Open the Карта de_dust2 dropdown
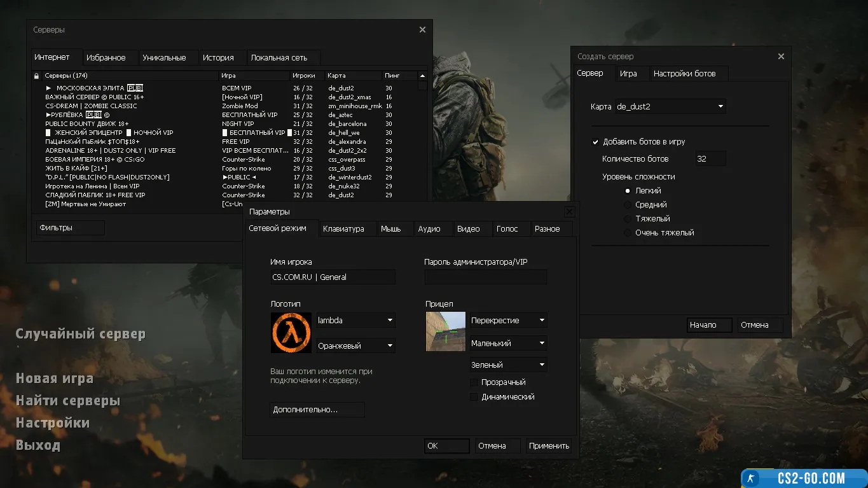This screenshot has height=488, width=868. [670, 107]
